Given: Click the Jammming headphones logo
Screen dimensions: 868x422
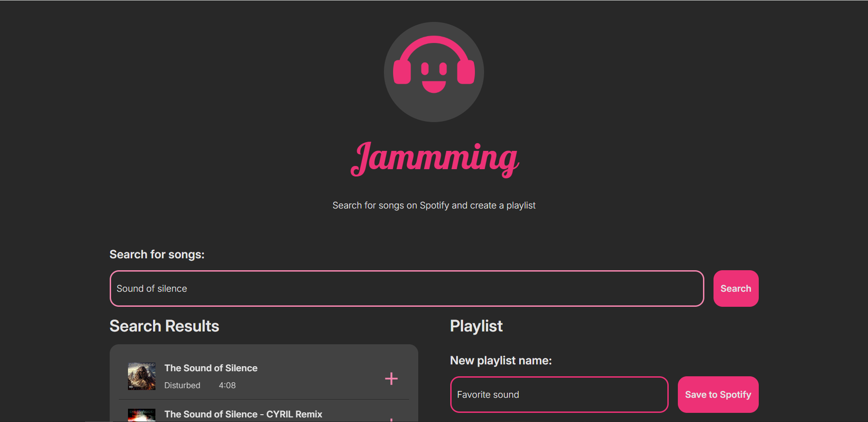Looking at the screenshot, I should (x=434, y=72).
